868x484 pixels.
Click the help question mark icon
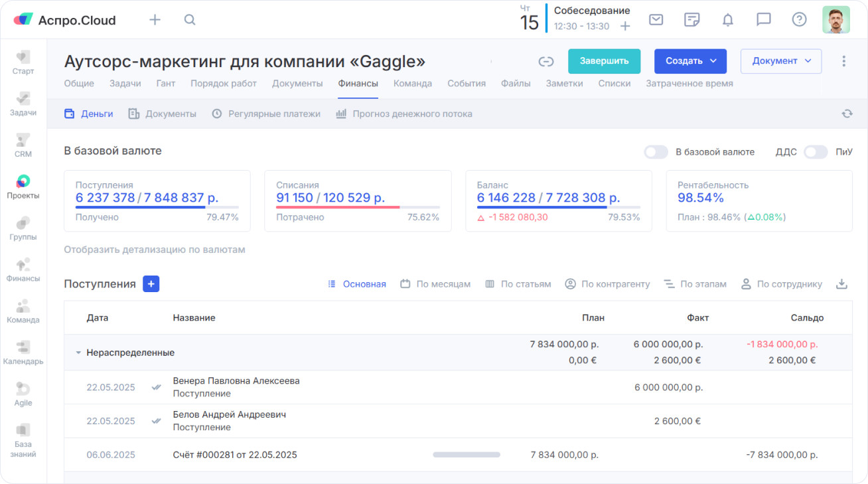pos(799,20)
